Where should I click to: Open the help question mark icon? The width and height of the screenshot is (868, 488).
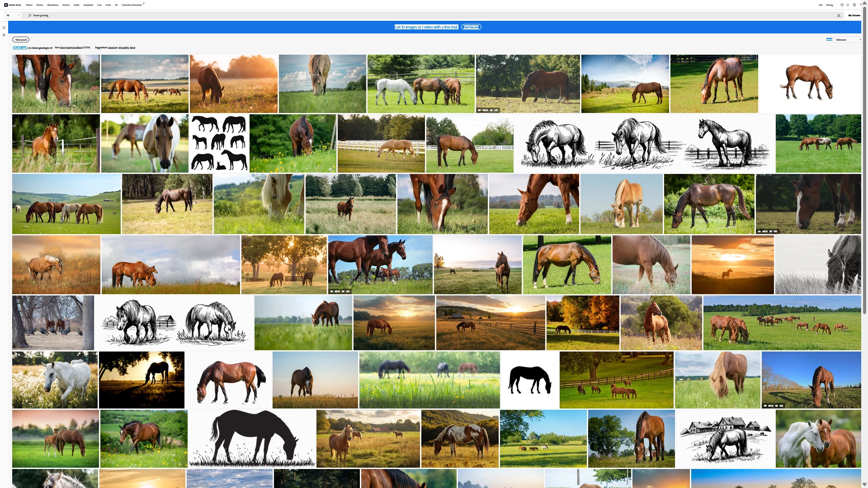click(x=842, y=5)
